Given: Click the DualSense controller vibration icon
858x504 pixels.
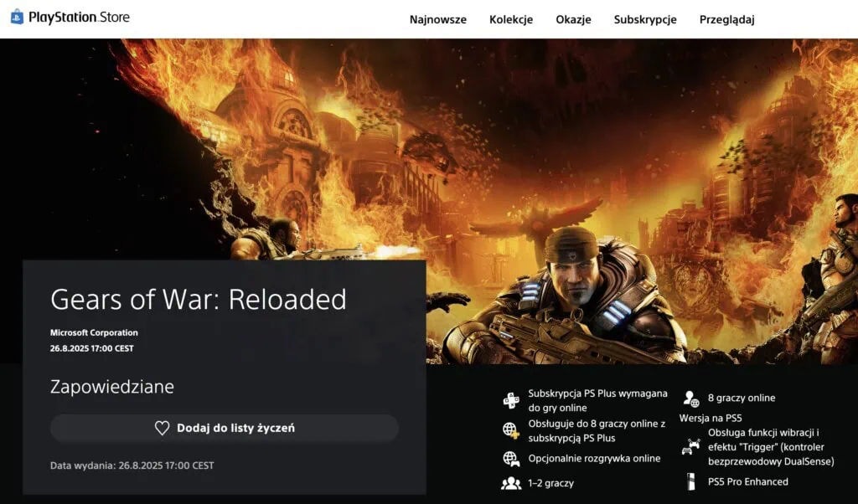Looking at the screenshot, I should tap(690, 447).
